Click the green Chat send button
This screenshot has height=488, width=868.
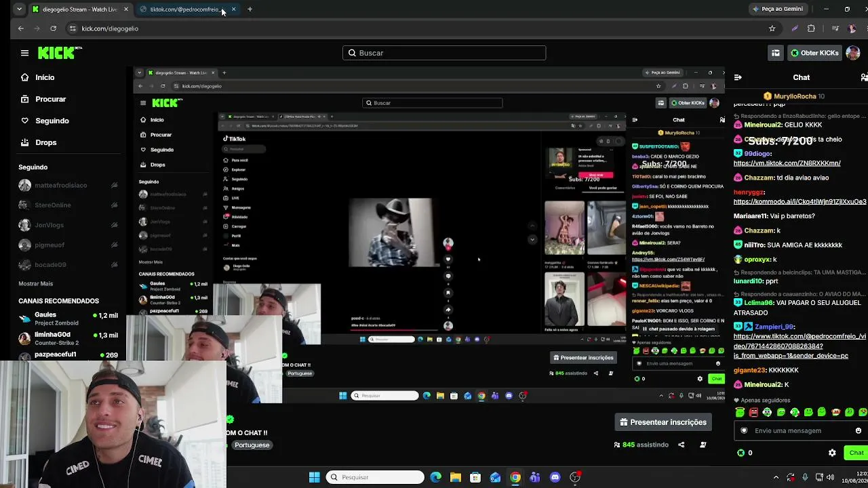pyautogui.click(x=856, y=453)
